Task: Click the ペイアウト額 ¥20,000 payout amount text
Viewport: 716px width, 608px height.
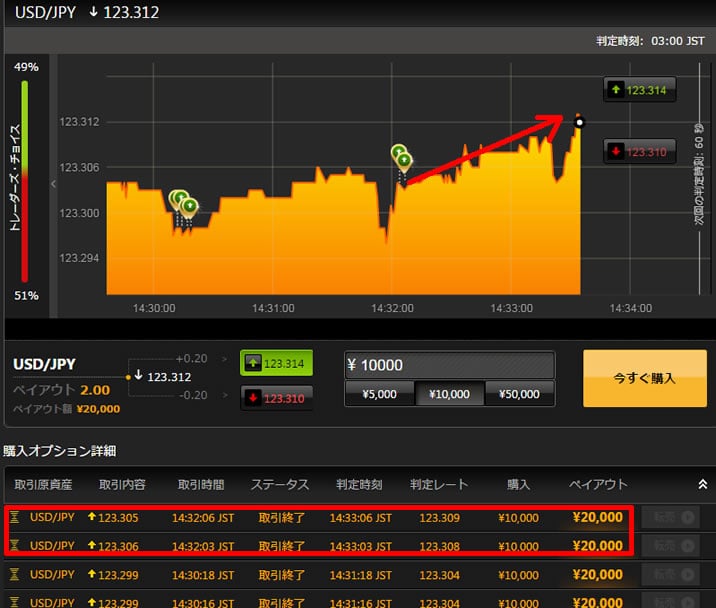Action: tap(67, 408)
